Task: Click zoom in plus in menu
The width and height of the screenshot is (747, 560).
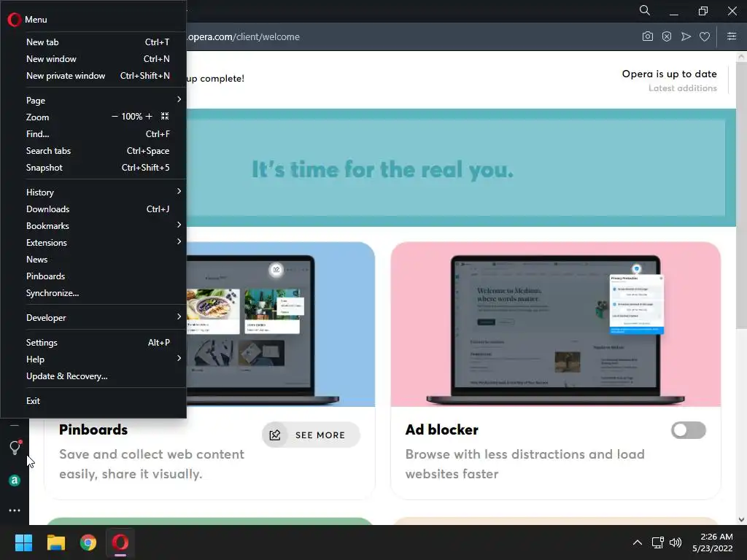Action: [x=149, y=117]
